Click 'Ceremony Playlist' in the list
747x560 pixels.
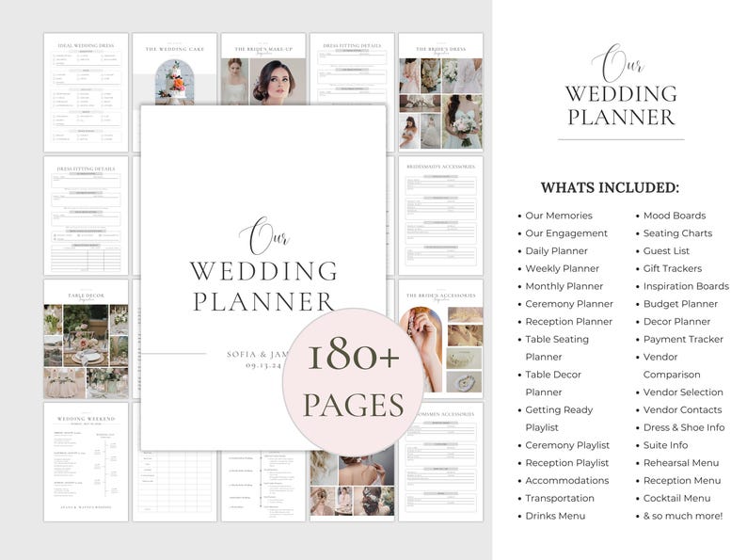[567, 445]
